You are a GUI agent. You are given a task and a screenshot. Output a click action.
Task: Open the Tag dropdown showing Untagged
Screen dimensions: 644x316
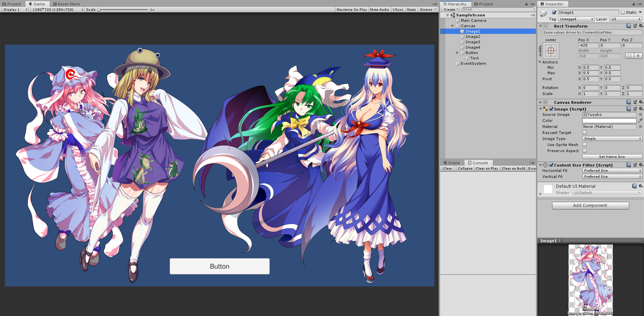[576, 19]
